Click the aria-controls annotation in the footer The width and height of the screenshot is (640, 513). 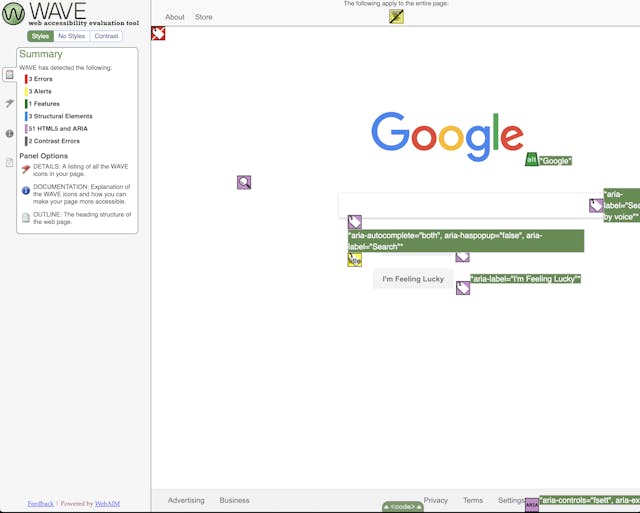point(589,500)
